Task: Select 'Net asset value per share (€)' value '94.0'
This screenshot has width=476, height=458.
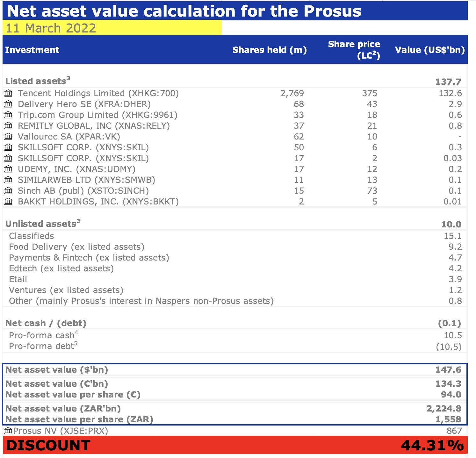Action: (x=451, y=395)
